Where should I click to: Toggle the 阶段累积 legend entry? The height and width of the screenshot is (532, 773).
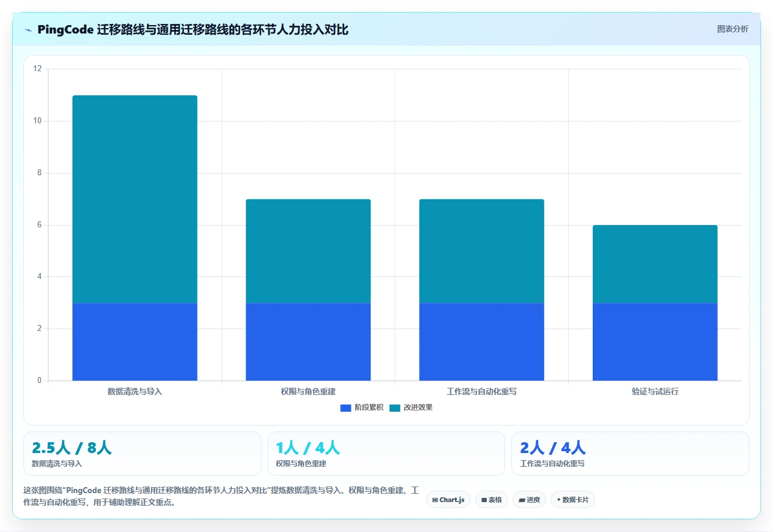point(362,408)
